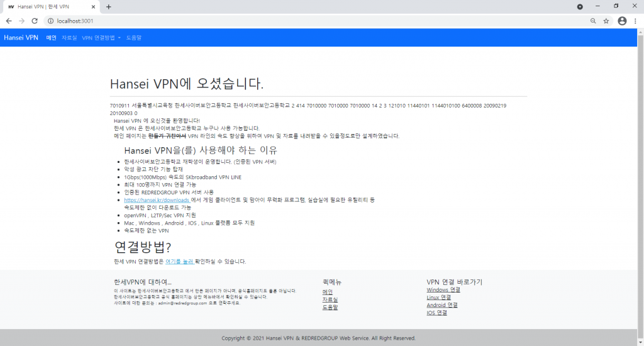Click the '퀵메뉴' footer heading

pyautogui.click(x=332, y=282)
